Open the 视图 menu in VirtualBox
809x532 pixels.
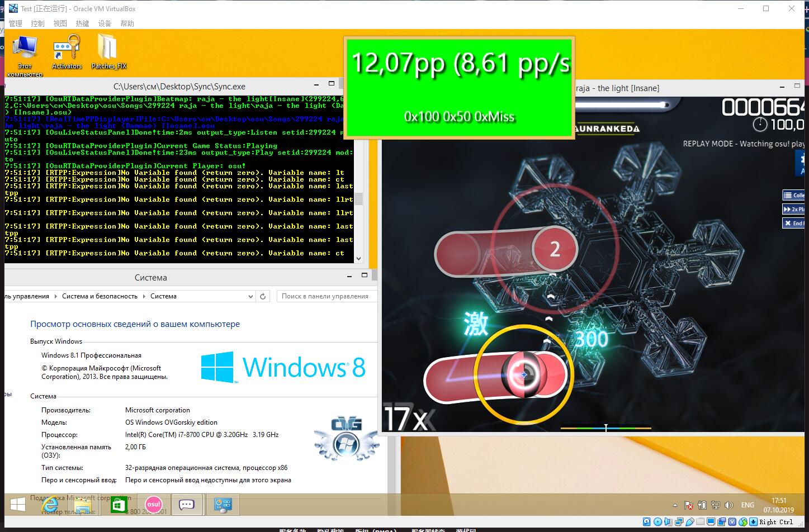point(60,23)
